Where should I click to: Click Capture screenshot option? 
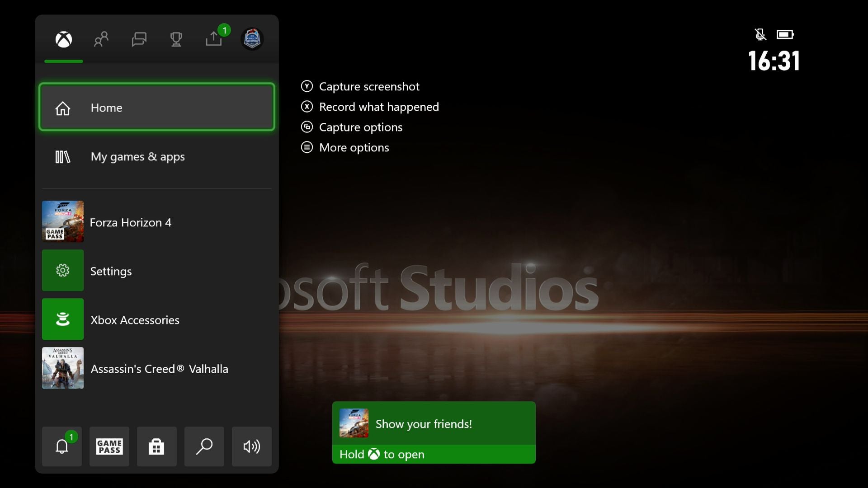click(368, 86)
